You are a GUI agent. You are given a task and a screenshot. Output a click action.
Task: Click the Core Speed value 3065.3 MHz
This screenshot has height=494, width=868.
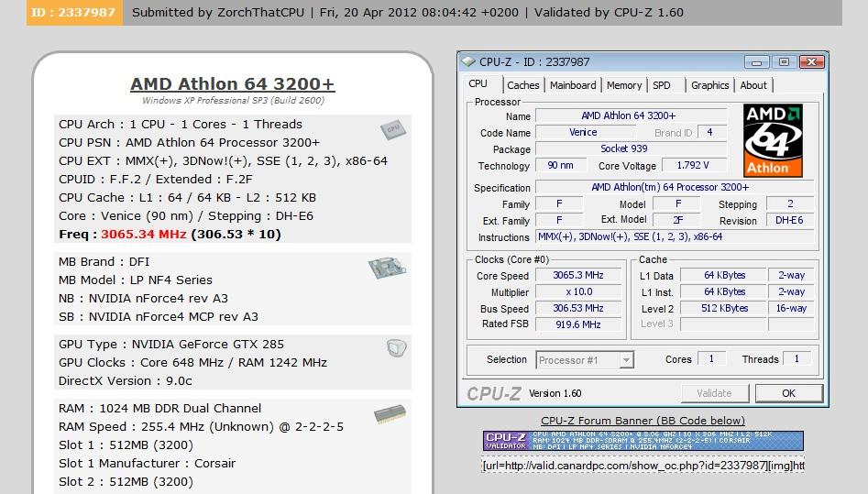pyautogui.click(x=578, y=275)
